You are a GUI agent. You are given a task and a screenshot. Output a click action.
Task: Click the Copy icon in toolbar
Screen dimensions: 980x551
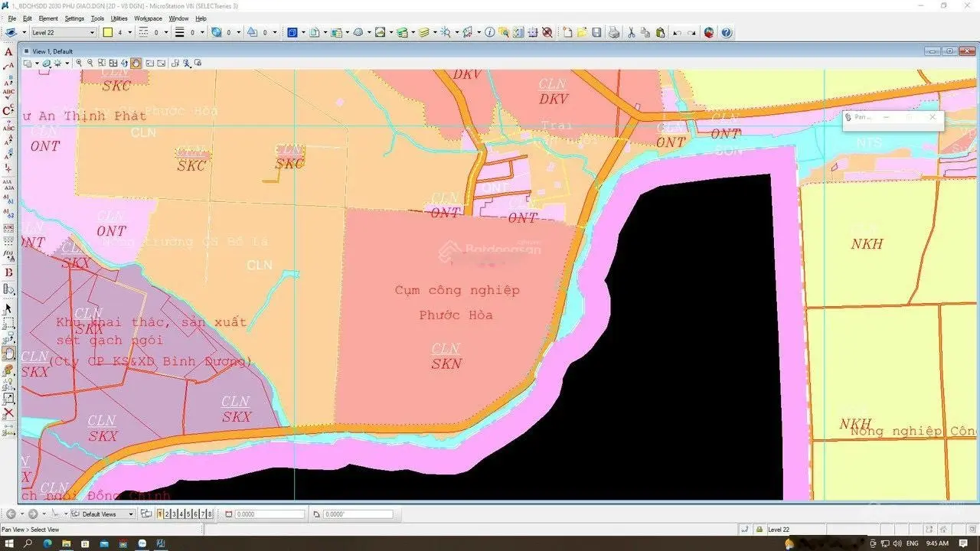point(645,33)
